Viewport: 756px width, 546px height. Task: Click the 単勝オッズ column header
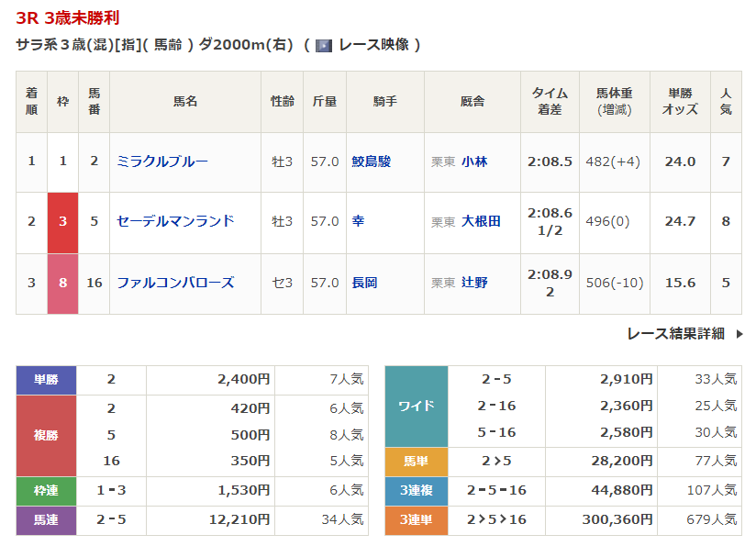click(x=680, y=101)
